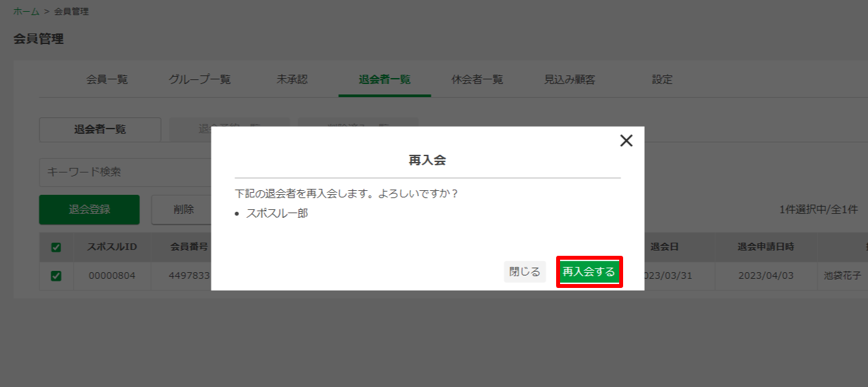The height and width of the screenshot is (387, 868).
Task: Click the 退会申請日時 column header
Action: (766, 247)
